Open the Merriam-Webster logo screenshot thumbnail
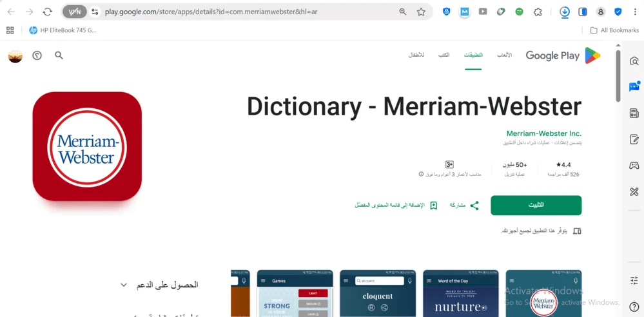644x317 pixels. (x=544, y=293)
